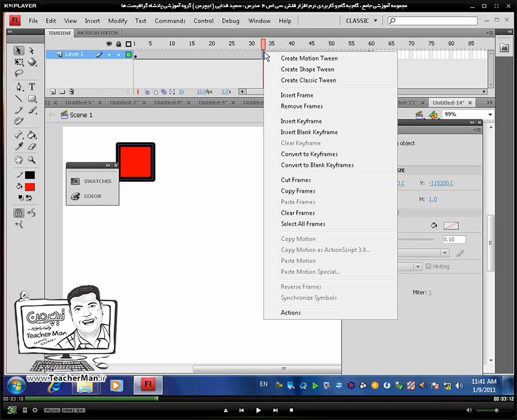Click the H height value 1.0
Viewport: 517px width, 420px height.
point(432,199)
